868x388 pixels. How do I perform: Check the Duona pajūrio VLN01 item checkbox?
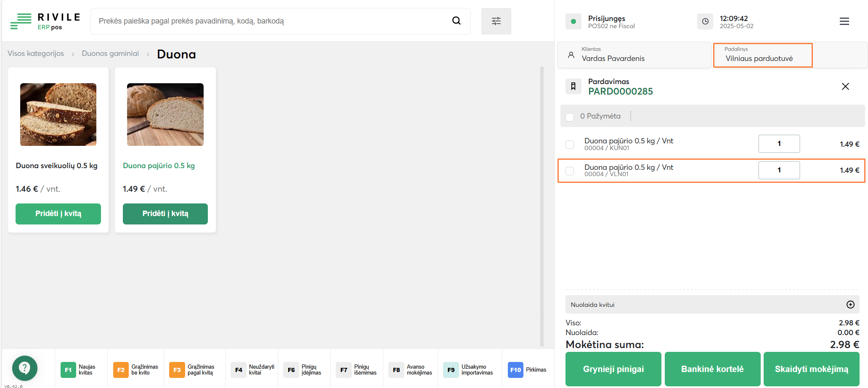tap(570, 171)
